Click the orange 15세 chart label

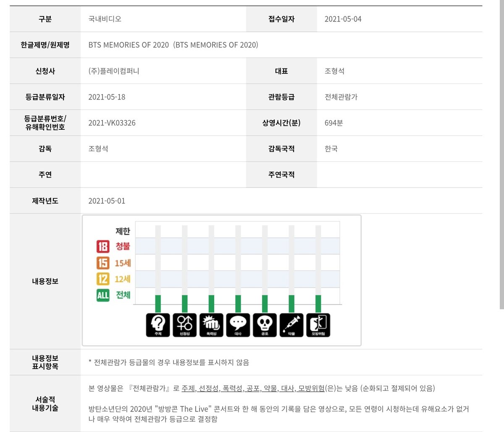click(x=123, y=263)
